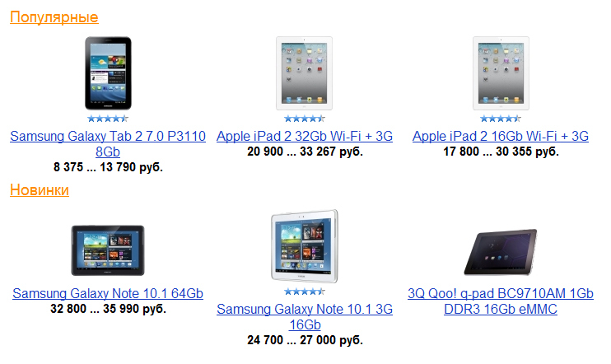
Task: Click star rating under iPad 2 32Gb image
Action: pyautogui.click(x=305, y=119)
